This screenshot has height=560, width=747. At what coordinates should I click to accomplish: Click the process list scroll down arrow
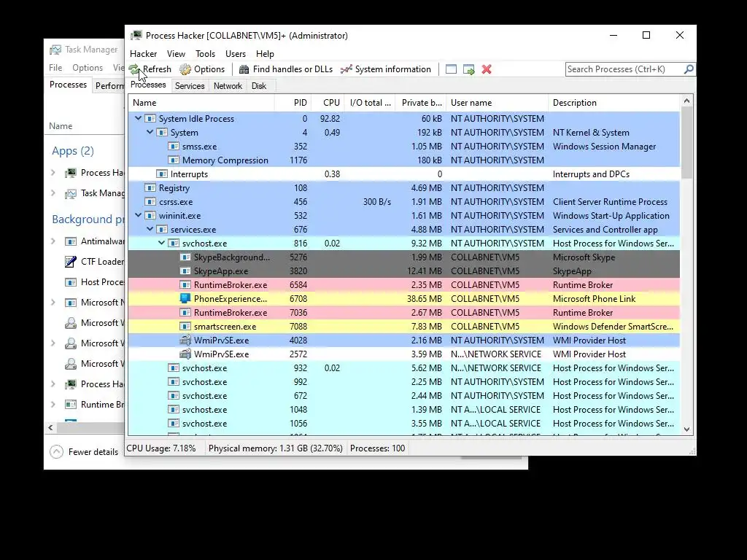(x=686, y=429)
